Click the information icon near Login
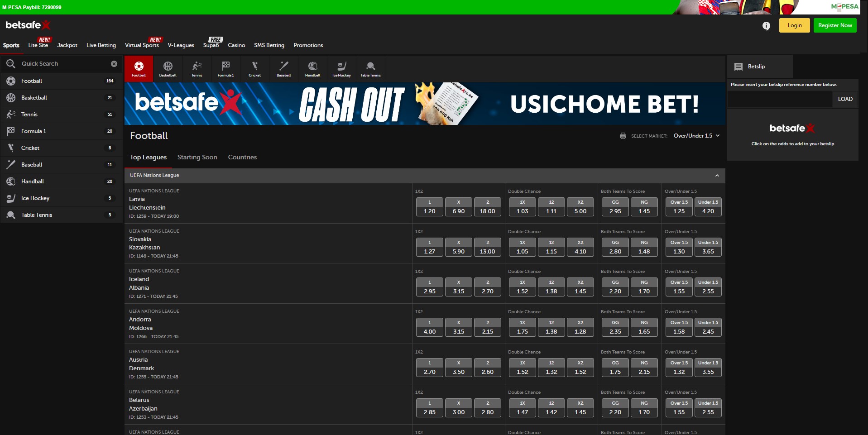 766,26
